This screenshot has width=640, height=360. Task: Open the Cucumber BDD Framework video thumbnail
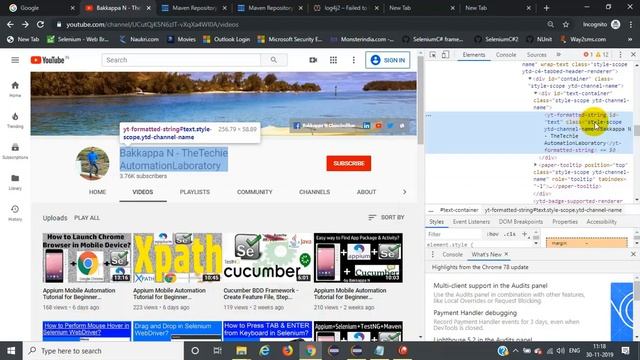(x=268, y=258)
